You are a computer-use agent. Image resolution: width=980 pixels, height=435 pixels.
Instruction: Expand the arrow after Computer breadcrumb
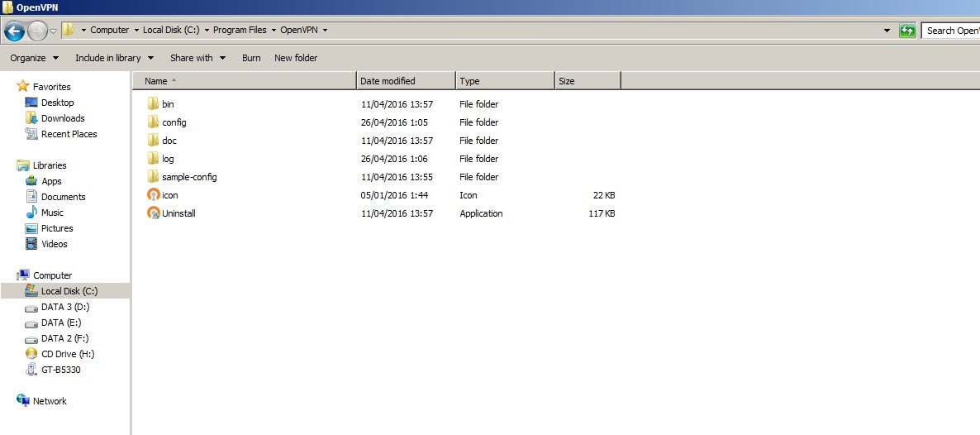pos(136,30)
